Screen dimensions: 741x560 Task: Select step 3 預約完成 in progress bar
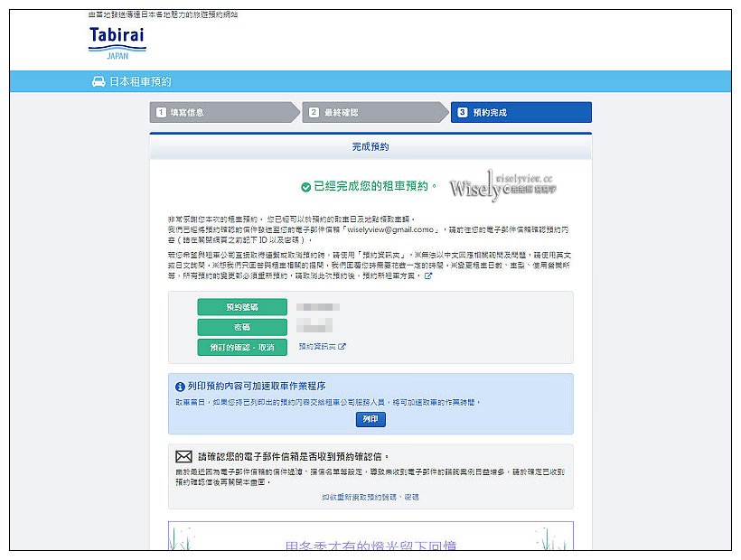coord(520,112)
